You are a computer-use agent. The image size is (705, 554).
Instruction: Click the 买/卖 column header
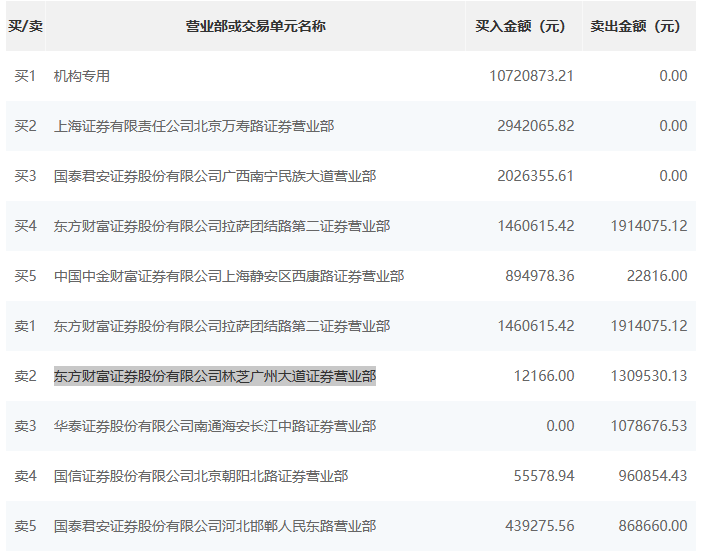pyautogui.click(x=26, y=26)
